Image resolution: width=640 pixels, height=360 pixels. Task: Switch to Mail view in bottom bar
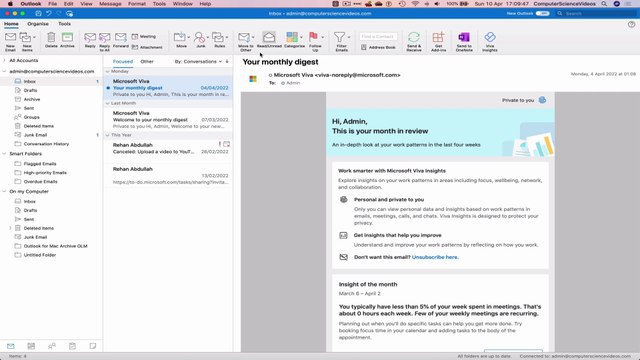[11, 346]
